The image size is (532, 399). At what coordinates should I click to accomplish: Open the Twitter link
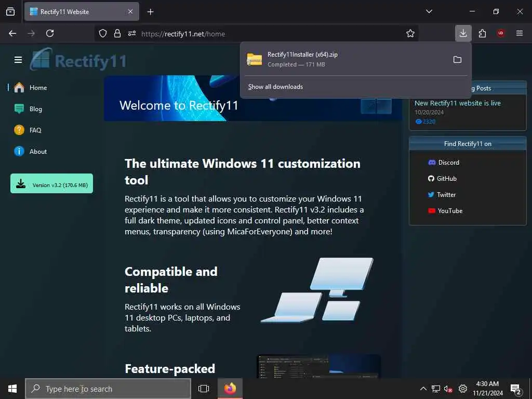[x=442, y=195]
